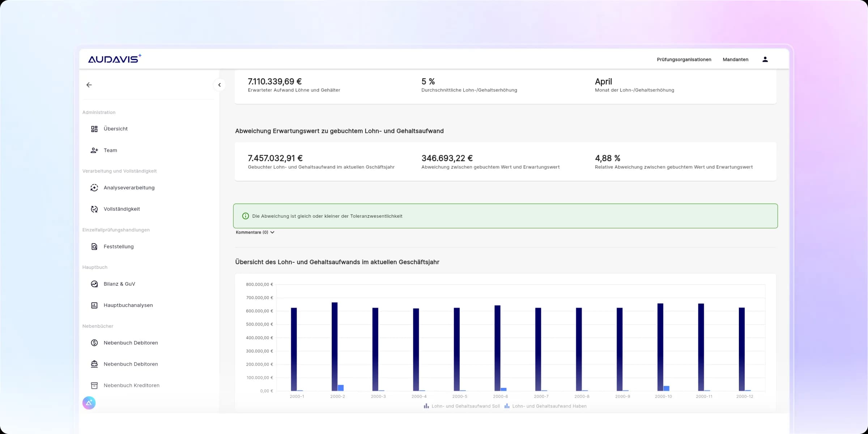Collapse the sidebar with the chevron toggle
This screenshot has height=434, width=868.
[x=220, y=85]
